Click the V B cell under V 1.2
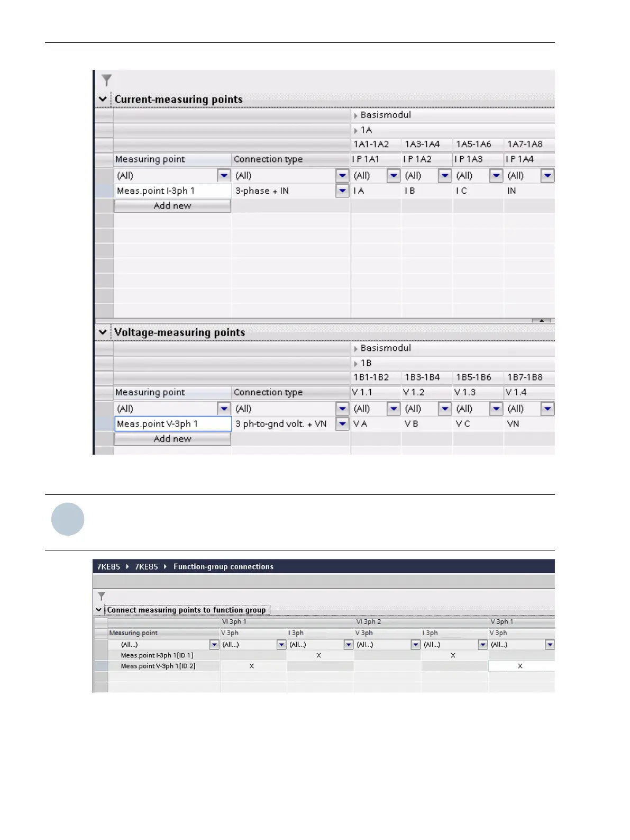Screen dimensions: 630x840 click(427, 423)
